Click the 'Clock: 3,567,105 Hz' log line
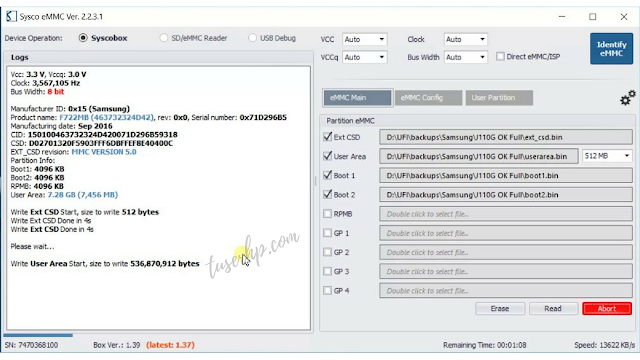640x360 pixels. pyautogui.click(x=45, y=83)
